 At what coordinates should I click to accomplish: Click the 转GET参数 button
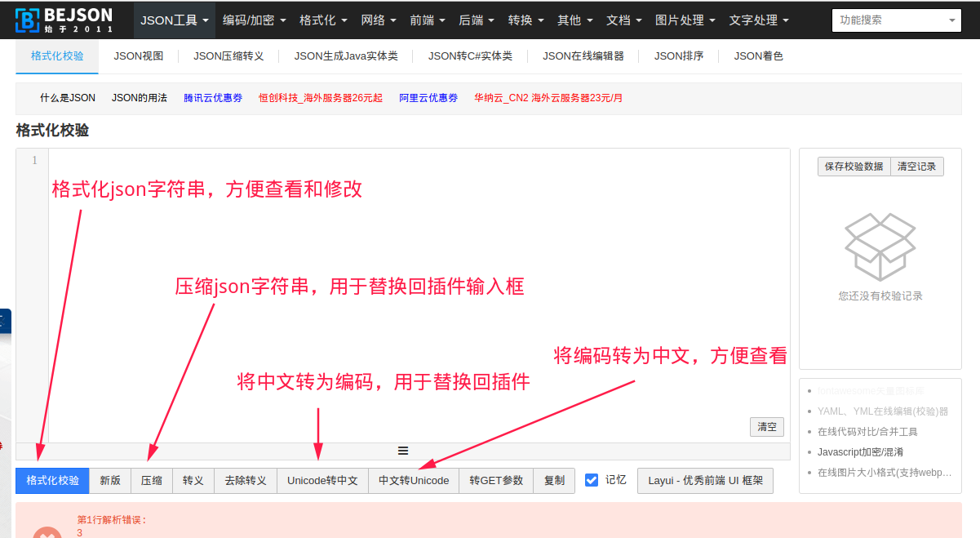(x=496, y=481)
